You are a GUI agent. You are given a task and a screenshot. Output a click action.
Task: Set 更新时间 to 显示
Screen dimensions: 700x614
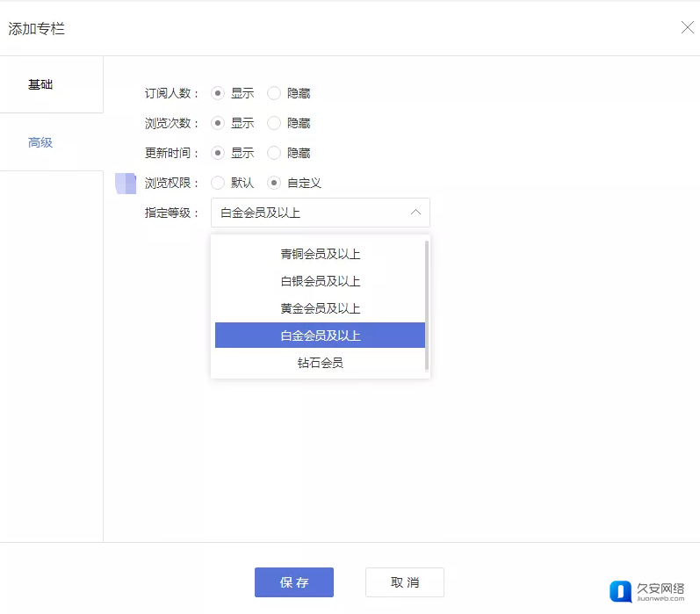pyautogui.click(x=219, y=153)
